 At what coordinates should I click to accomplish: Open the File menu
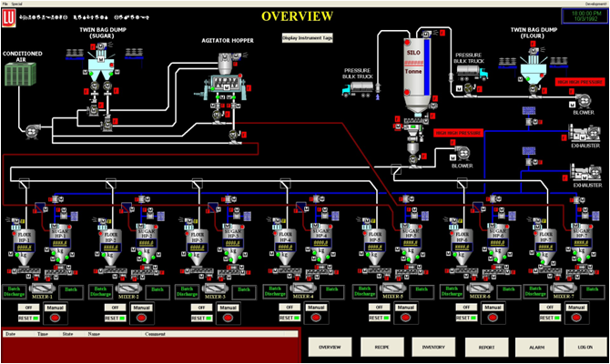click(x=5, y=4)
